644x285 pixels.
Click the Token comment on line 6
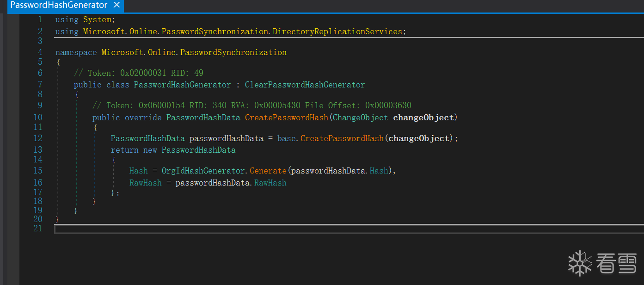[x=139, y=73]
